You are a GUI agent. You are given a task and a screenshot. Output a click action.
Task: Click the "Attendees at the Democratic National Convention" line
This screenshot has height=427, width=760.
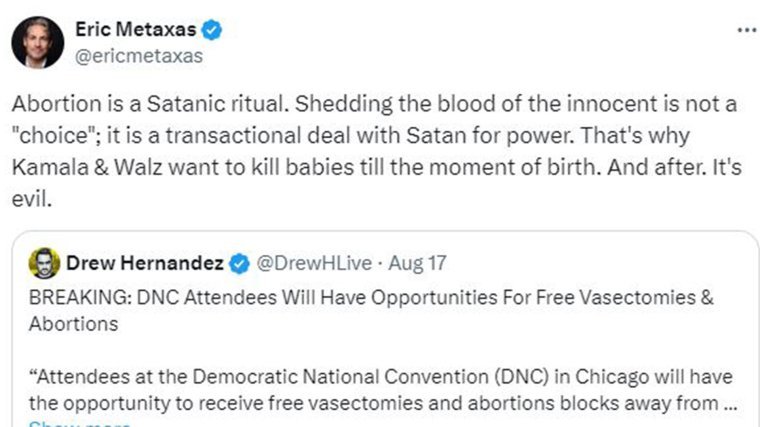tap(379, 376)
